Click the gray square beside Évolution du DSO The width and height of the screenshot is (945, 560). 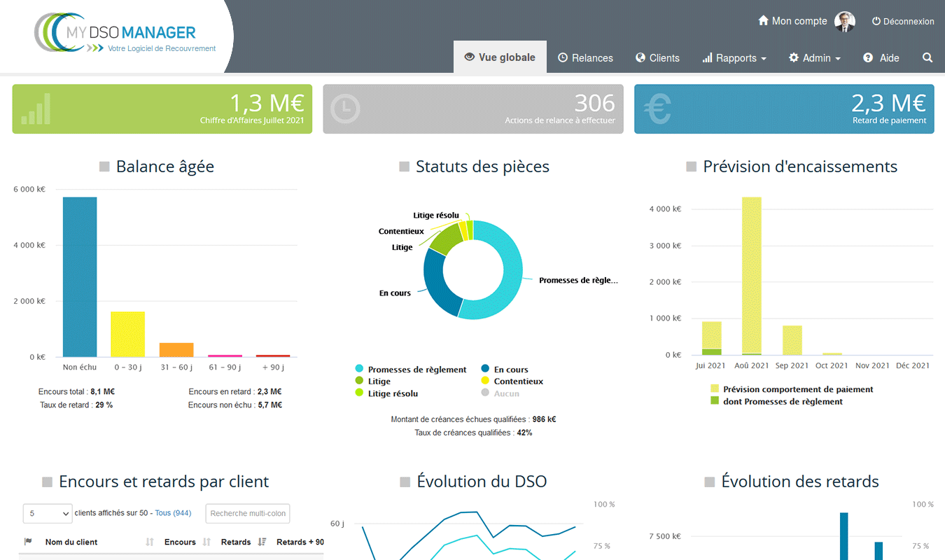point(405,482)
